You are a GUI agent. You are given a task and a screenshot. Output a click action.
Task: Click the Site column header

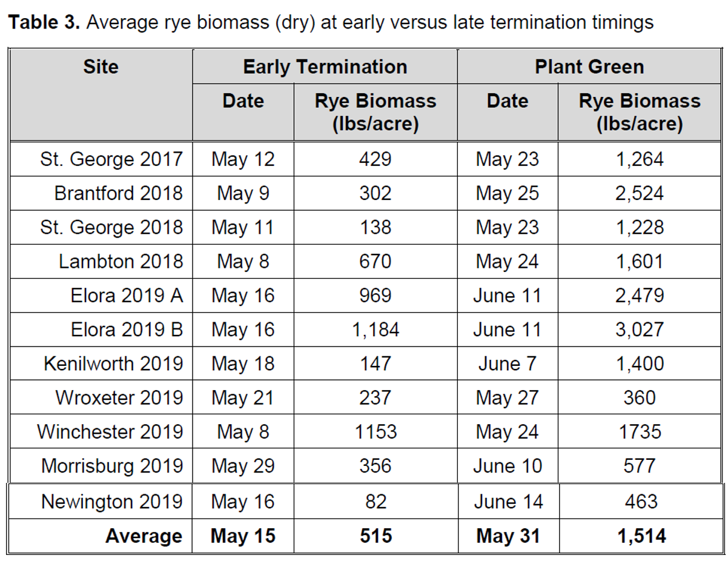point(101,67)
